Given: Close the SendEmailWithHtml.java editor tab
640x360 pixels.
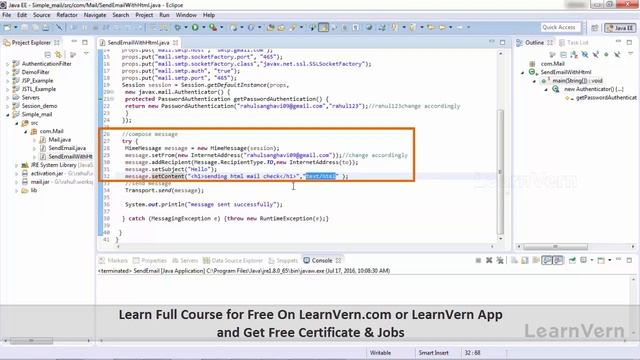Looking at the screenshot, I should [x=176, y=42].
